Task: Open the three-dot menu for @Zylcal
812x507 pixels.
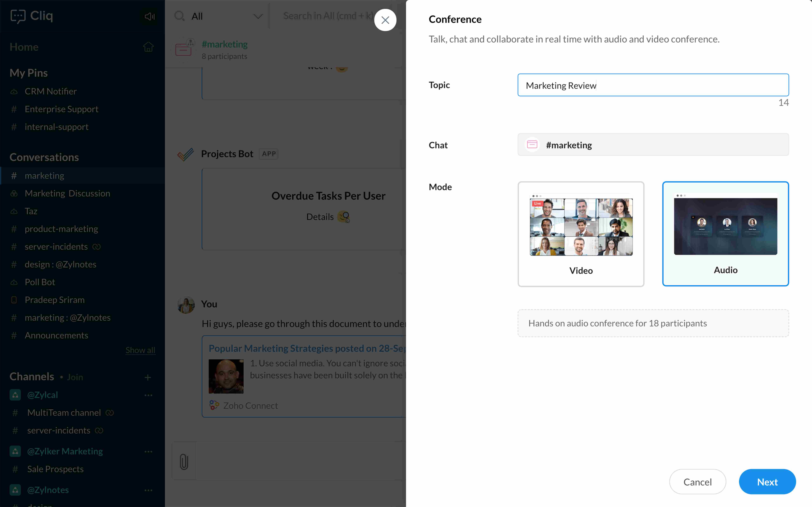Action: coord(148,395)
